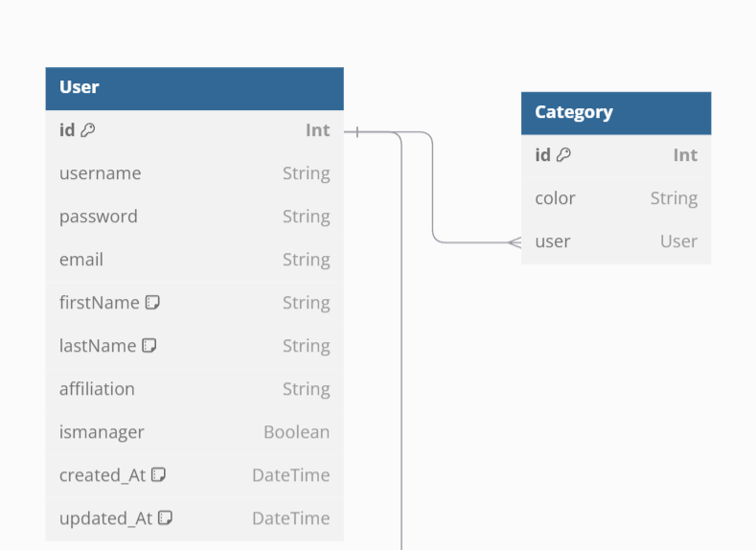Click the username field row
The height and width of the screenshot is (550, 756).
[194, 173]
